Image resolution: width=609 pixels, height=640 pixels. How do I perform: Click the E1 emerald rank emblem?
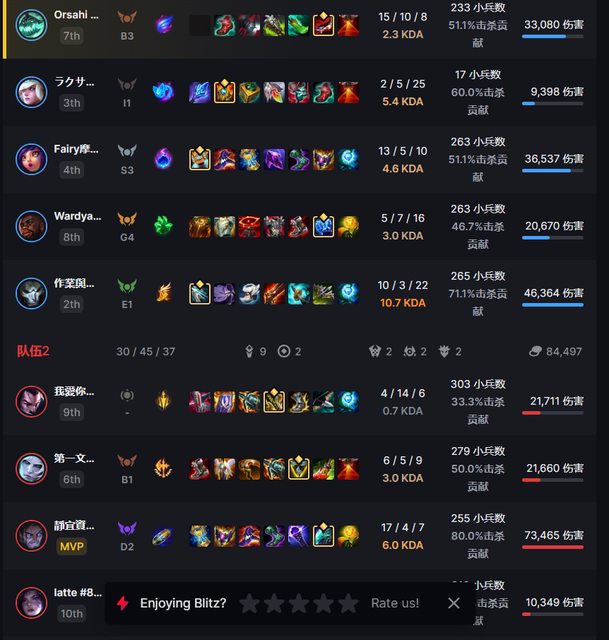click(127, 286)
